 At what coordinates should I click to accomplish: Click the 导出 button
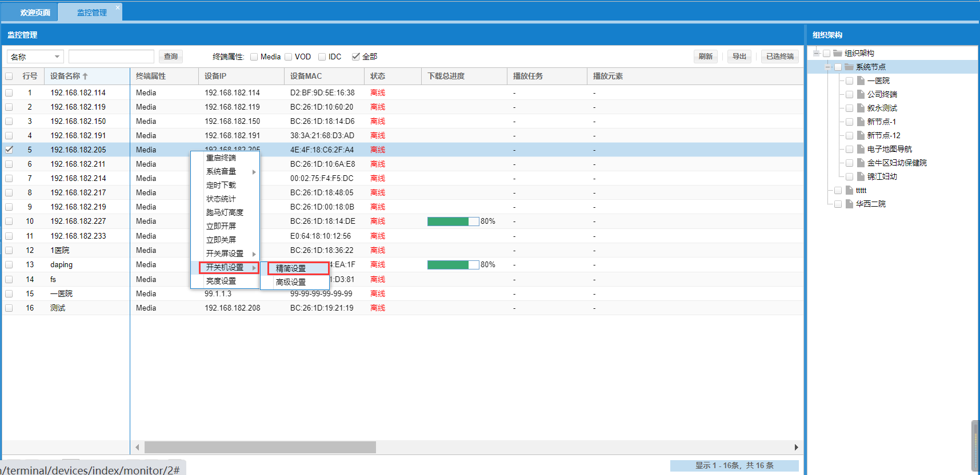(739, 57)
